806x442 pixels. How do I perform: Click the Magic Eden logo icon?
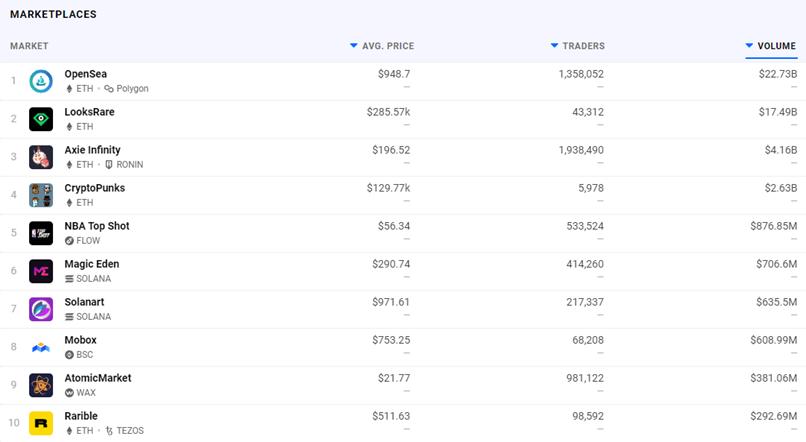[x=41, y=271]
